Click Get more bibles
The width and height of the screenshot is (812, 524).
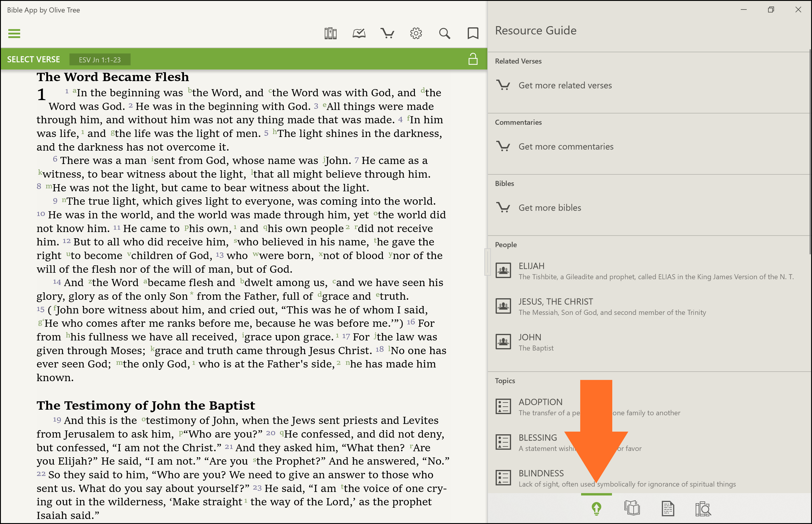550,208
